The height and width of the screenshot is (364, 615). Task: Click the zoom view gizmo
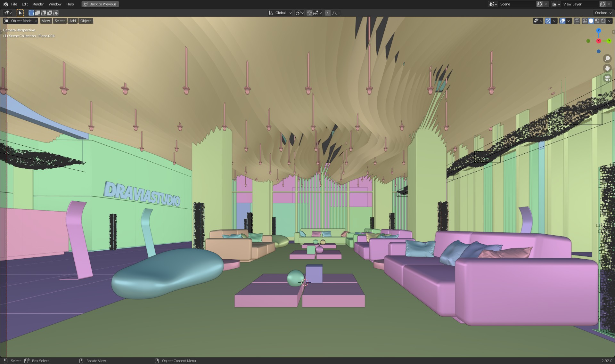click(607, 58)
